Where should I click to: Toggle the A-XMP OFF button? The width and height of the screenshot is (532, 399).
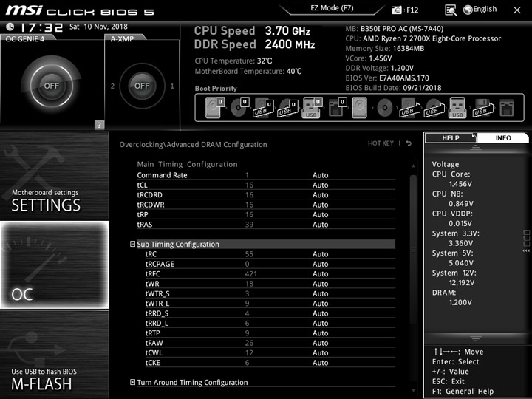(x=142, y=86)
